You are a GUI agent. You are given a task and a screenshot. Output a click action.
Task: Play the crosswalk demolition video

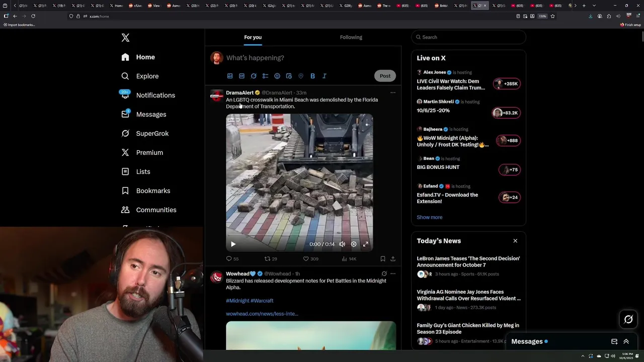tap(233, 244)
